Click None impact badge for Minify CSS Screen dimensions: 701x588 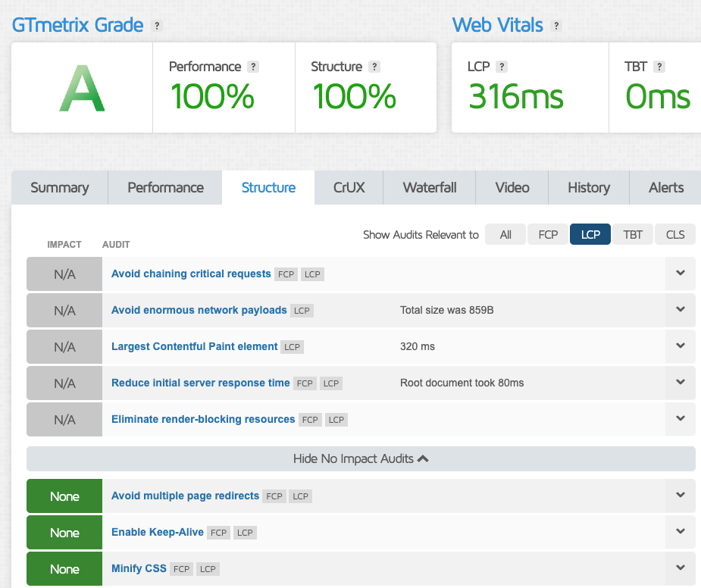tap(64, 569)
